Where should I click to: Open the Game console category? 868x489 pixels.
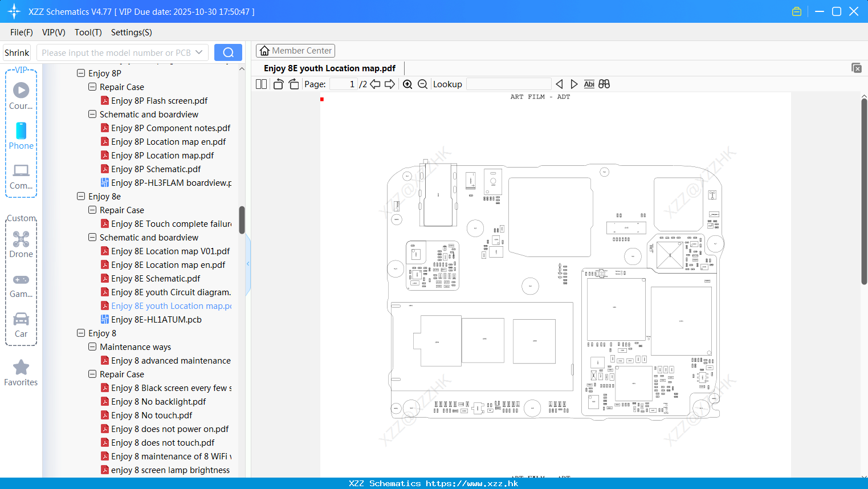coord(21,286)
